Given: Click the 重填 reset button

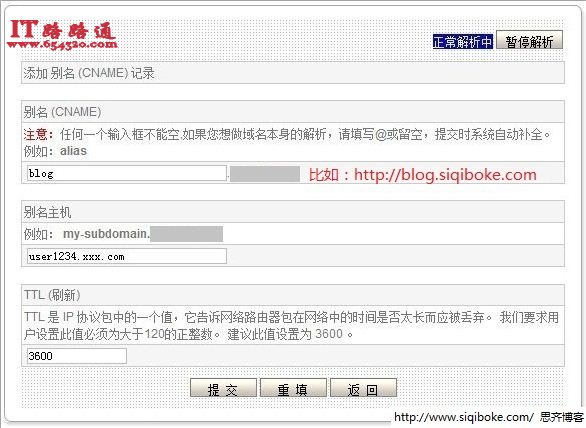Looking at the screenshot, I should click(293, 388).
